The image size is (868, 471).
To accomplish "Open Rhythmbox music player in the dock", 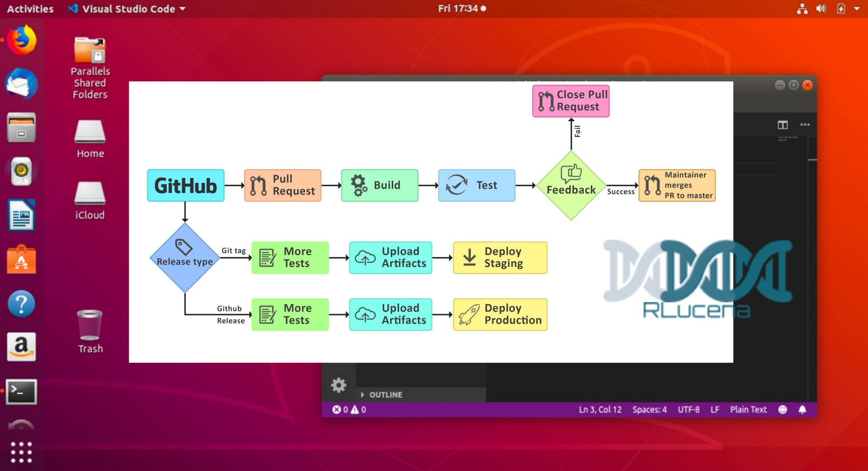I will [21, 171].
